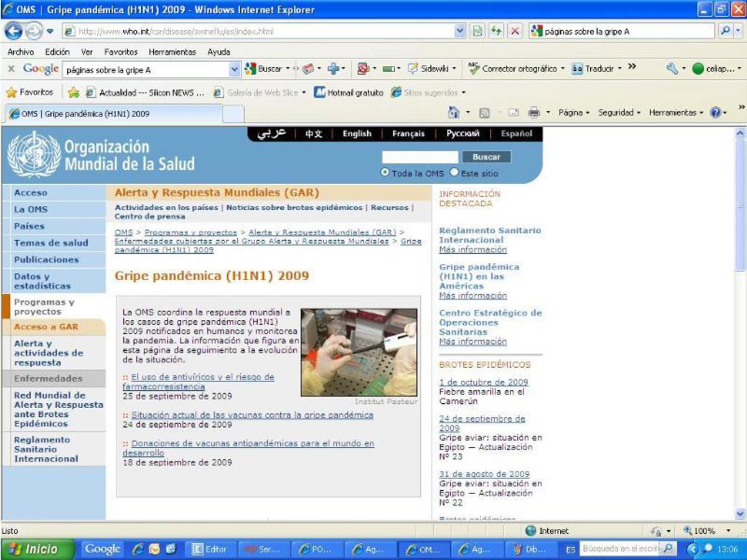Click the OMS site search text field
This screenshot has width=747, height=560.
[x=420, y=157]
